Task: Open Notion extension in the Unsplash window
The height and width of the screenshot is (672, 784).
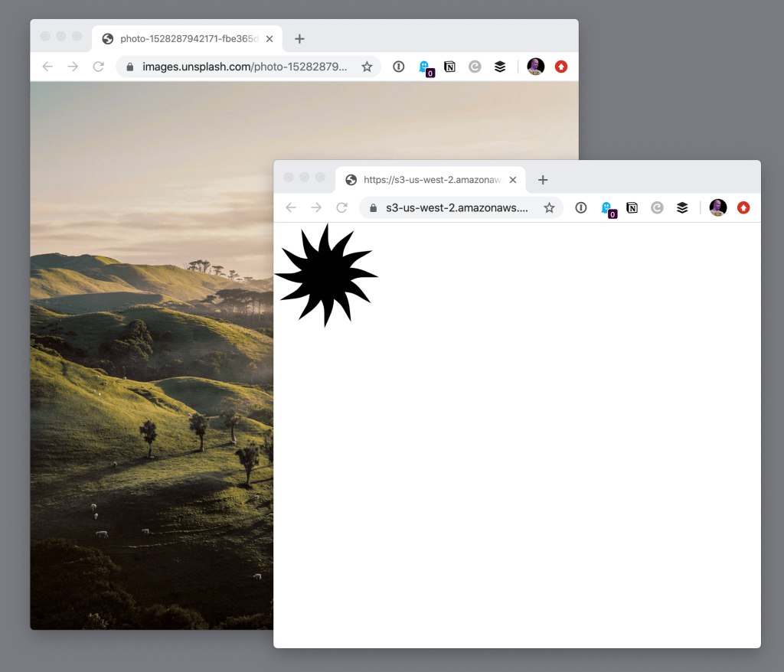Action: (x=449, y=67)
